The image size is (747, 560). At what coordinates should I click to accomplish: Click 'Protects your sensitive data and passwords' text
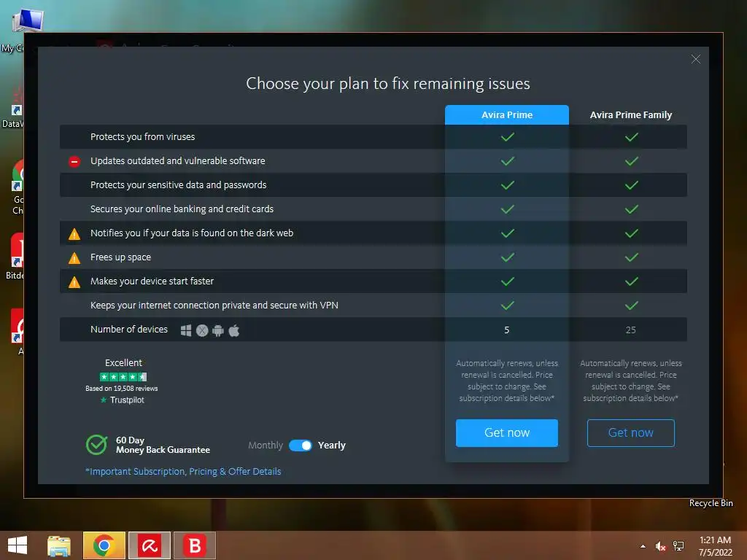tap(178, 184)
